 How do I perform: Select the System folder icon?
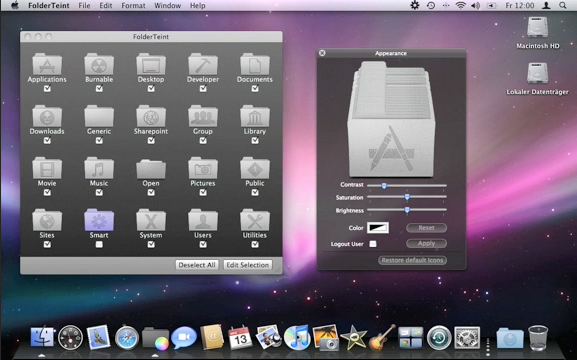click(x=151, y=220)
